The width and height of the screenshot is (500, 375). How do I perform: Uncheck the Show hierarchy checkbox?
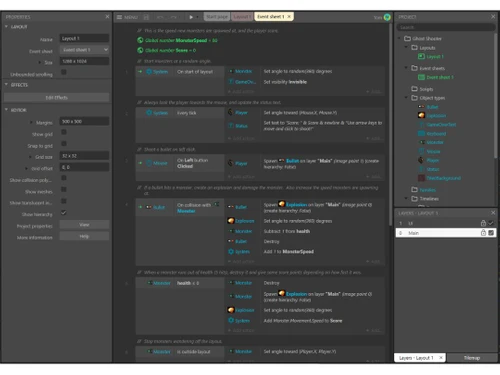pyautogui.click(x=64, y=212)
